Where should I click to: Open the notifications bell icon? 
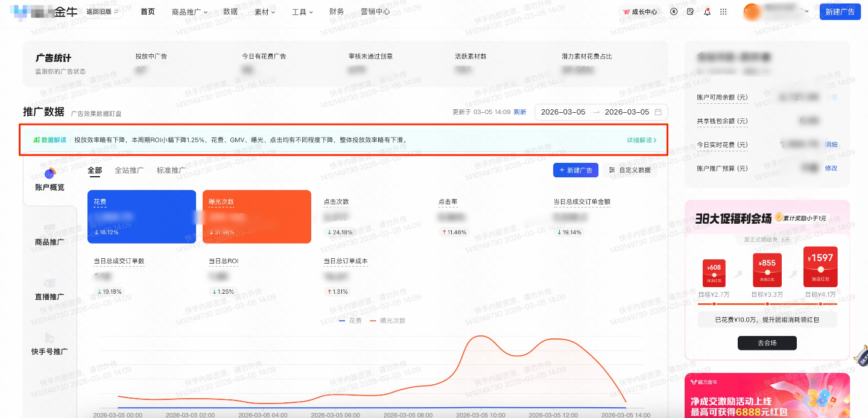tap(706, 11)
